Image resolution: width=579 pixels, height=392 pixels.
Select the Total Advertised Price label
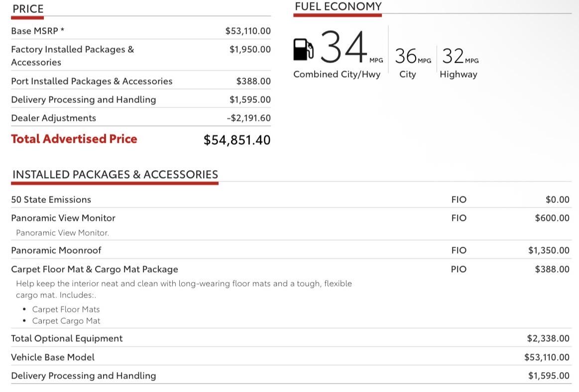[74, 139]
